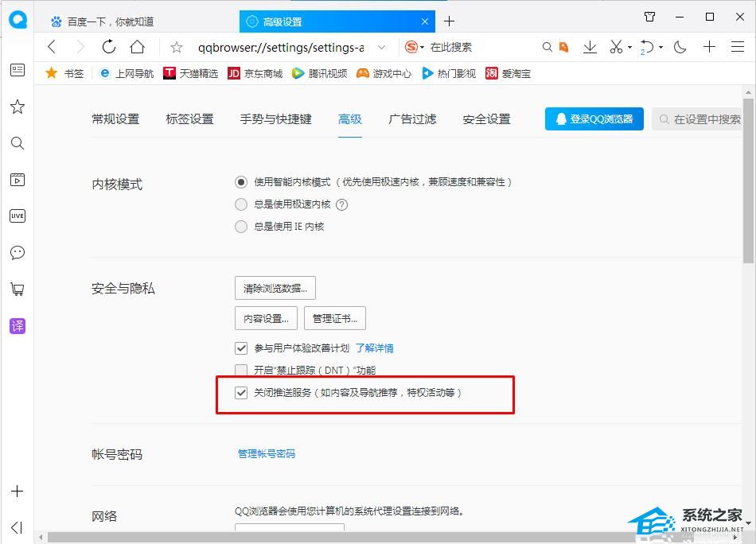Open the Sogou search engine dropdown
Viewport: 756px width, 544px height.
point(415,47)
